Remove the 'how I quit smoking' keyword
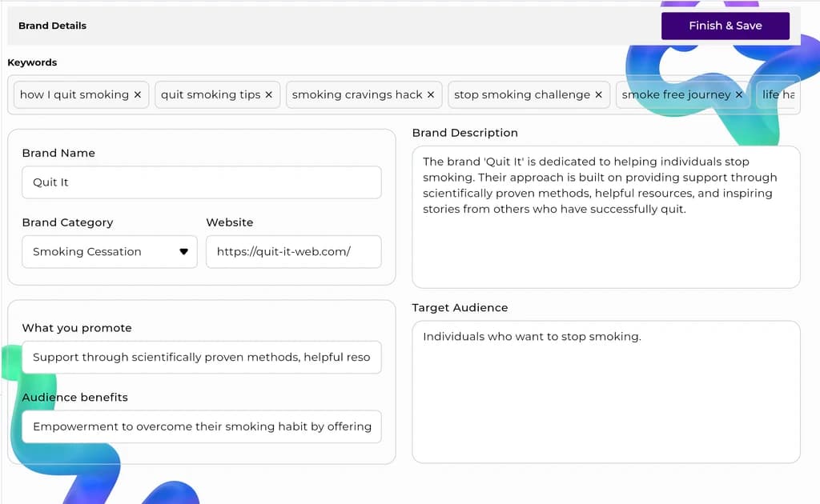 138,94
